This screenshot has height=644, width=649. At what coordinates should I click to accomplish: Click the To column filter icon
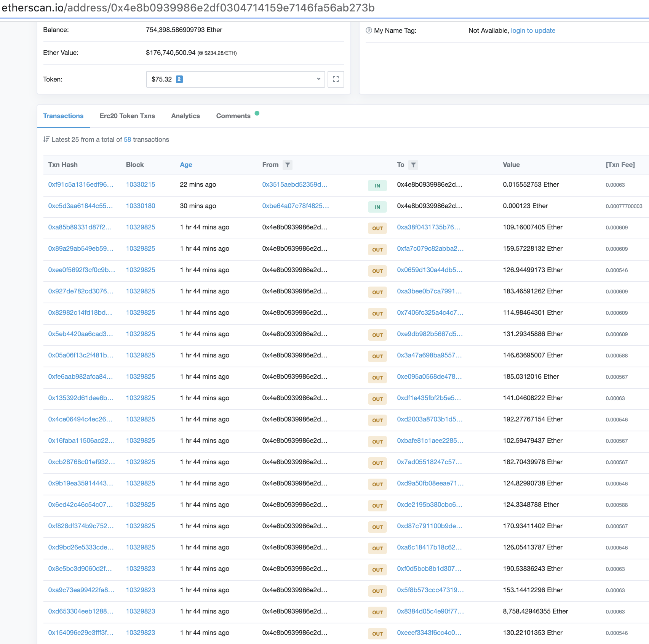(413, 165)
